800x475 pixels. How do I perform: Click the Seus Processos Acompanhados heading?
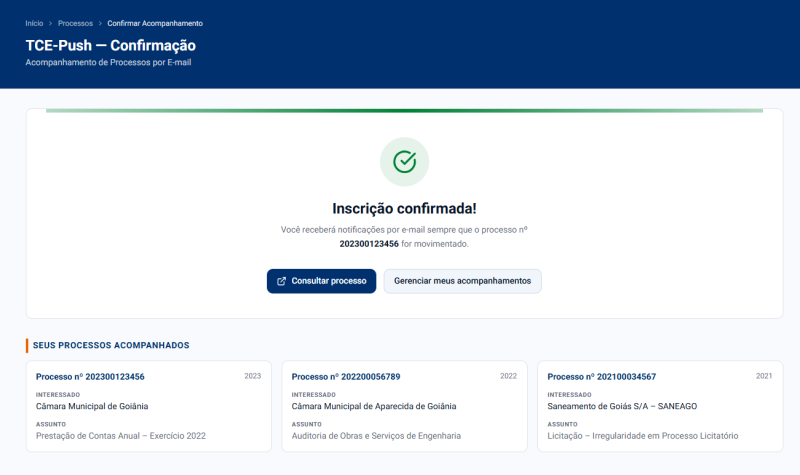click(111, 345)
